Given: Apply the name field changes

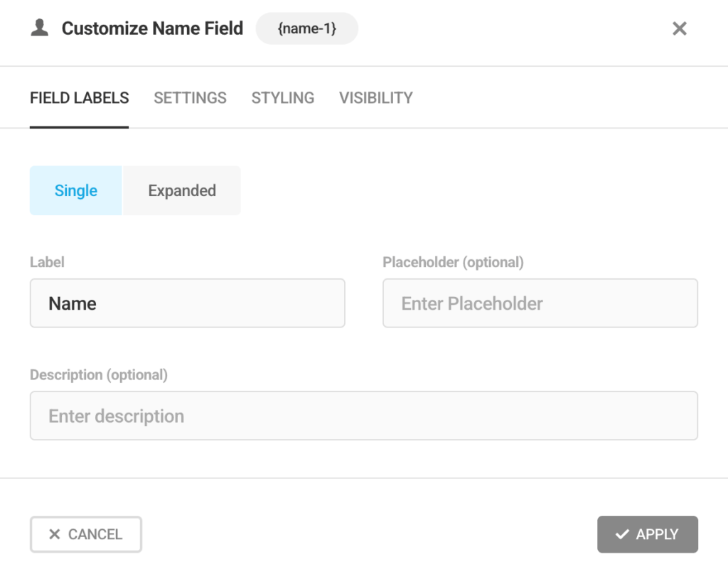Looking at the screenshot, I should [648, 534].
